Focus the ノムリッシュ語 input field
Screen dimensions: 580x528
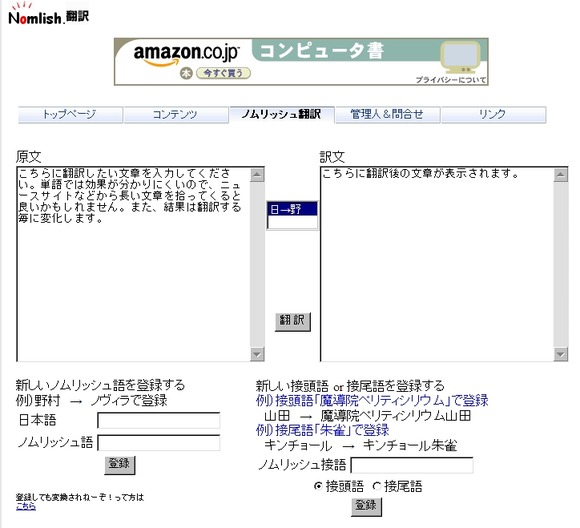[159, 443]
